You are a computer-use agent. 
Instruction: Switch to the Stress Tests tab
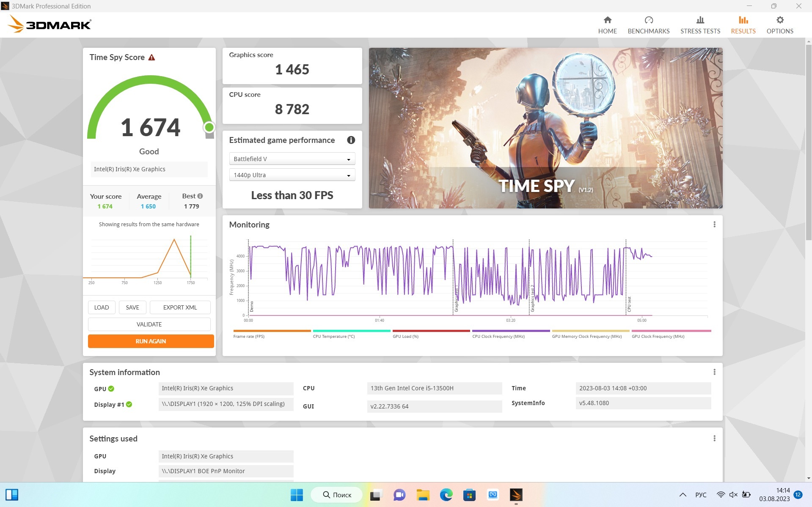click(x=700, y=25)
